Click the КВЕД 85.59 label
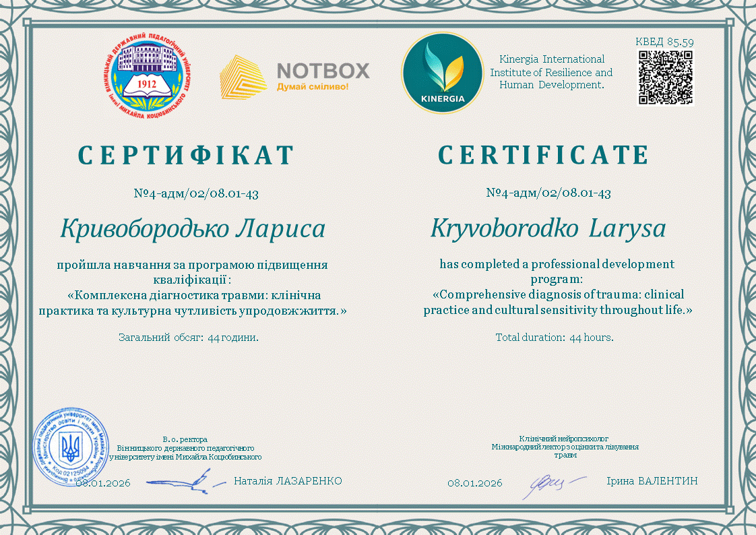Viewport: 756px width, 535px height. click(664, 42)
